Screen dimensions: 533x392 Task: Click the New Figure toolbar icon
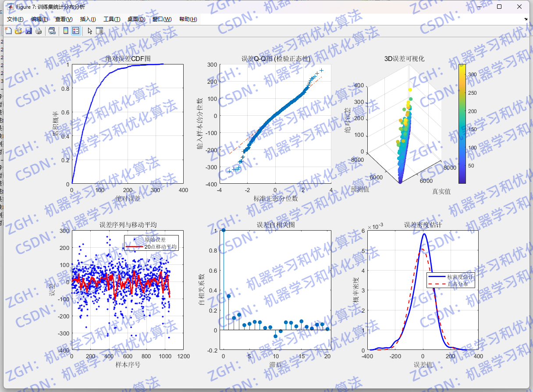[x=8, y=31]
